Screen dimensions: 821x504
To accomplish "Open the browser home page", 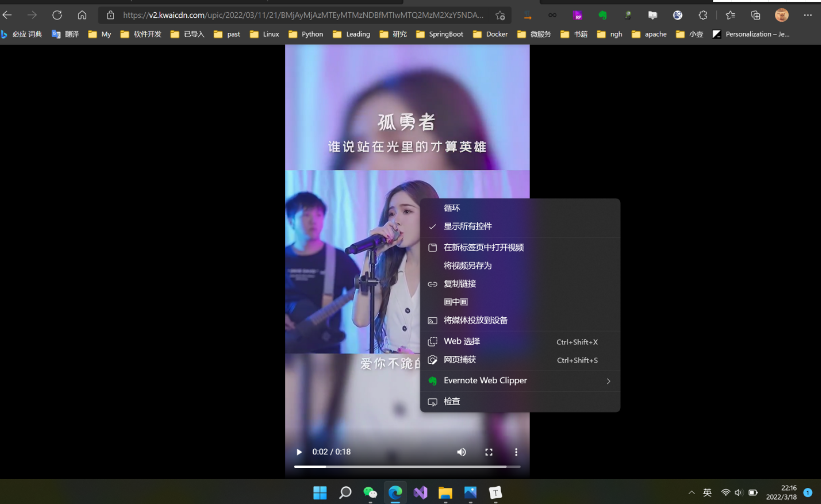I will [x=82, y=15].
